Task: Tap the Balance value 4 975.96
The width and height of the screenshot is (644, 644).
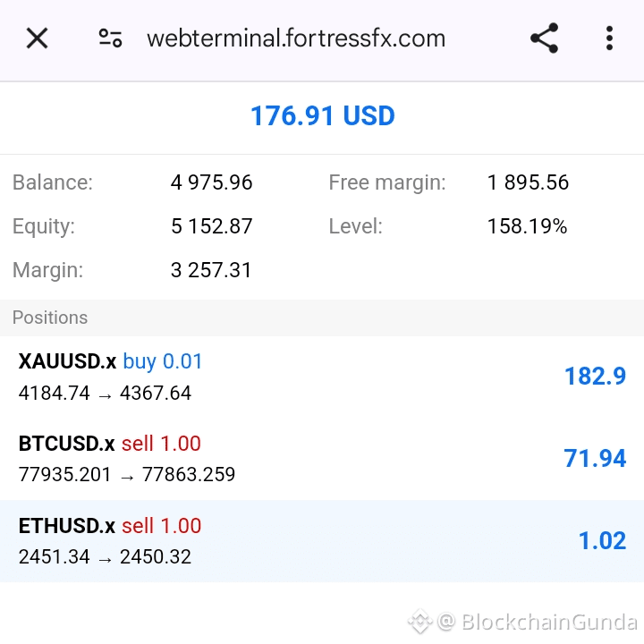Action: [211, 182]
